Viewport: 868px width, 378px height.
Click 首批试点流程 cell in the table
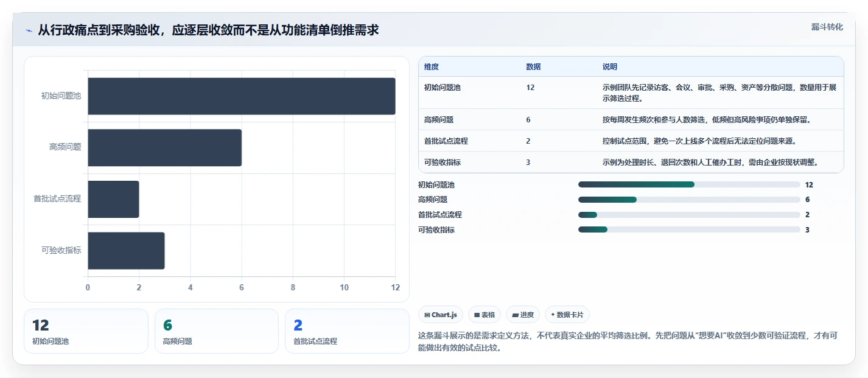coord(446,141)
